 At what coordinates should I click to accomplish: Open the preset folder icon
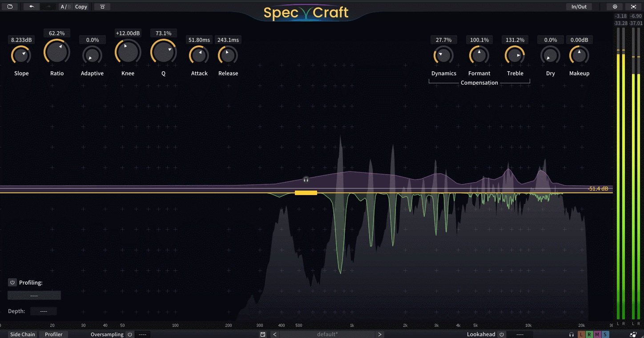tap(10, 7)
